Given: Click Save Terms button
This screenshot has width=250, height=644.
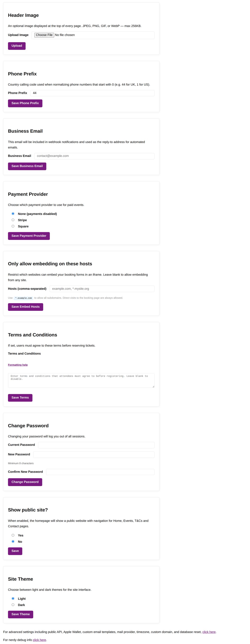Looking at the screenshot, I should pos(20,398).
